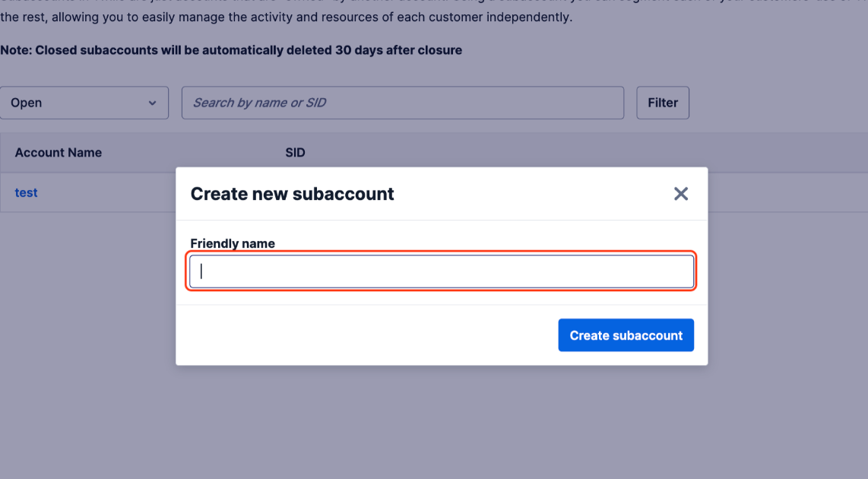
Task: Click the chevron arrow in status dropdown
Action: pyautogui.click(x=153, y=103)
